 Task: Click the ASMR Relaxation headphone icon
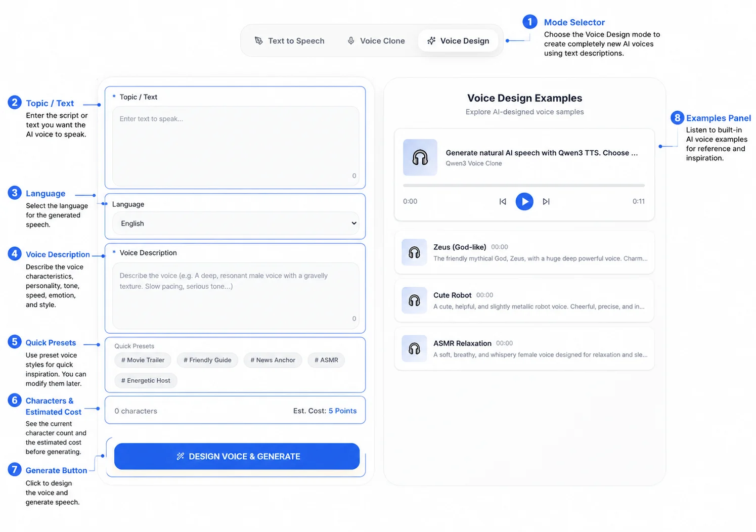[x=414, y=348]
